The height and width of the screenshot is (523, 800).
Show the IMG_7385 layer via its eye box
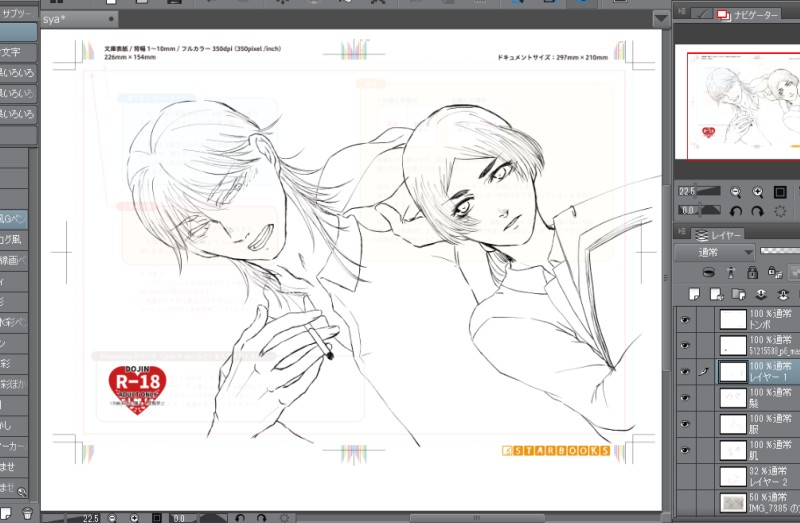click(685, 502)
